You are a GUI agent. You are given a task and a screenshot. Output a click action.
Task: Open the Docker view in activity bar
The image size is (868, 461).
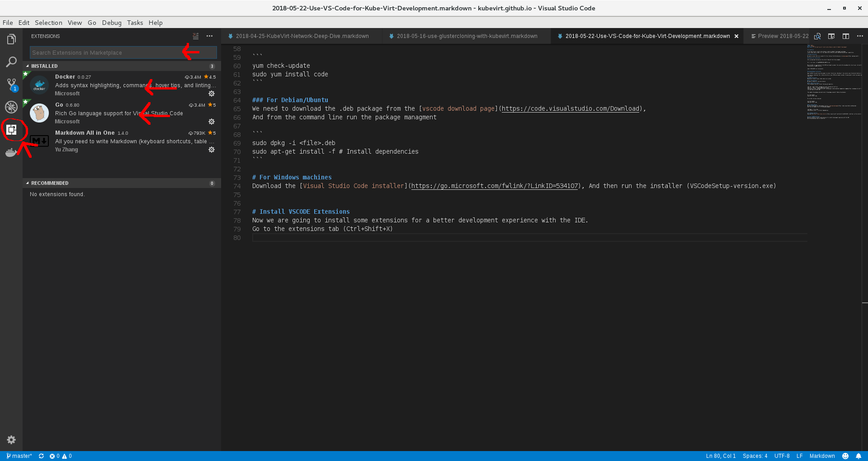click(x=11, y=153)
